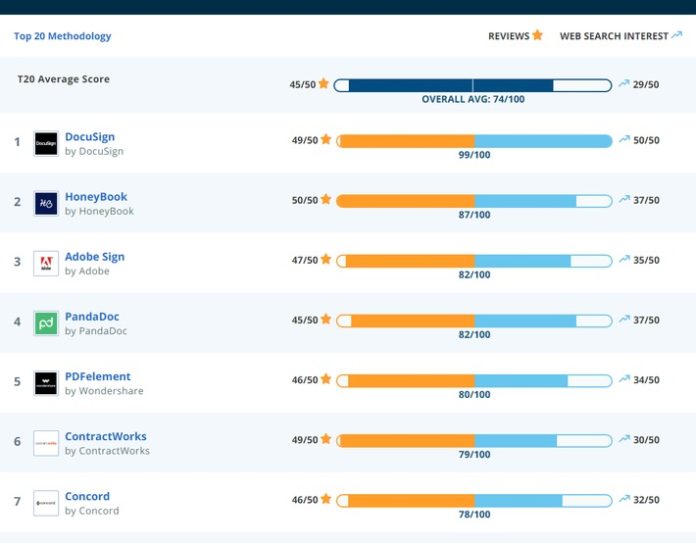Click the 45/50 reviews score for PandaDoc
Viewport: 696px width, 543px height.
pos(305,320)
